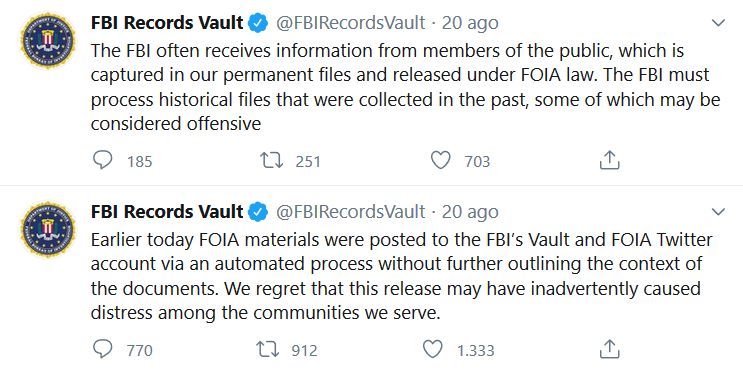
Task: Click the @FBIRecordsVault handle in first tweet
Action: (x=351, y=23)
